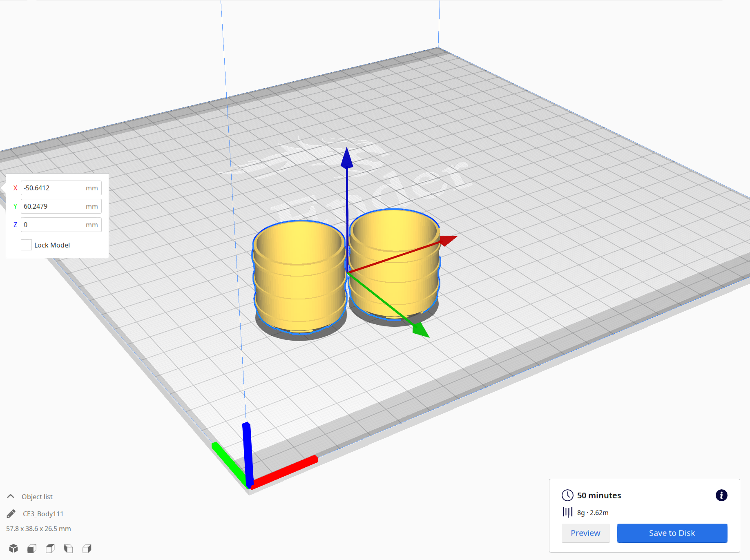Image resolution: width=750 pixels, height=560 pixels.
Task: Click the Object list label
Action: point(37,497)
